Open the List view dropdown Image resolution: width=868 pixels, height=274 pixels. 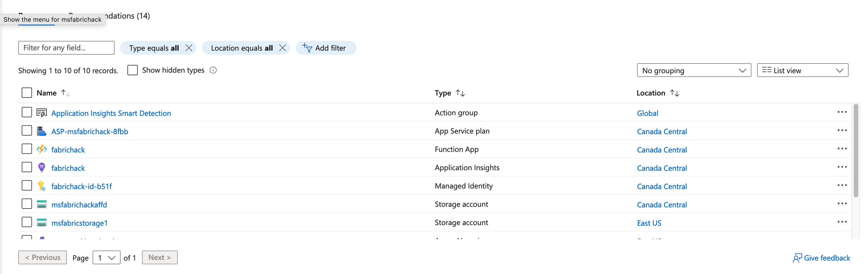click(802, 71)
